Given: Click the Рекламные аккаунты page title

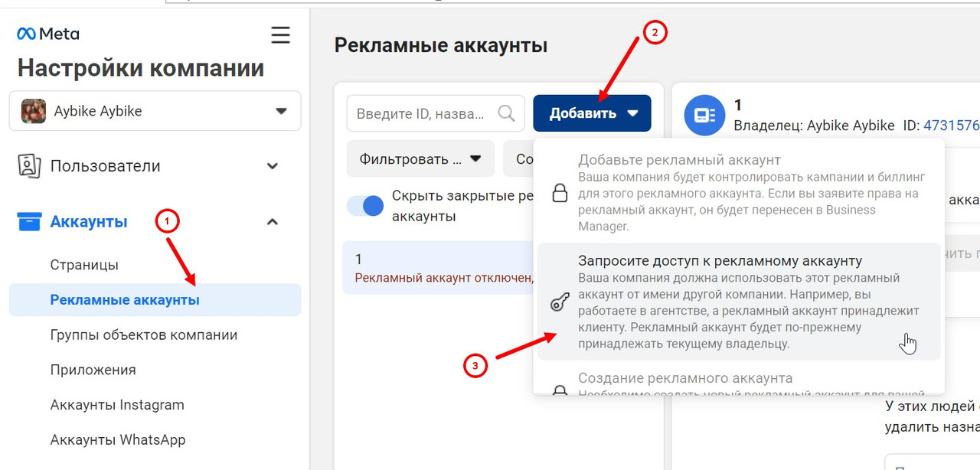Looking at the screenshot, I should [441, 45].
